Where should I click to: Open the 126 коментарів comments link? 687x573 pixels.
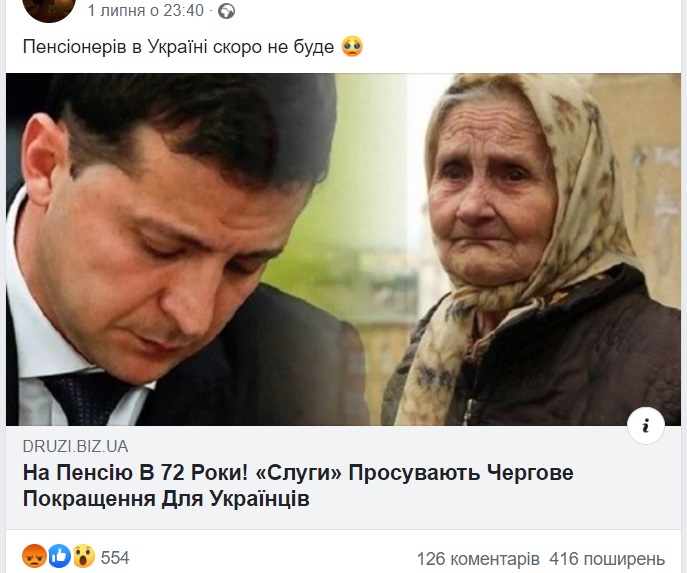[x=478, y=559]
